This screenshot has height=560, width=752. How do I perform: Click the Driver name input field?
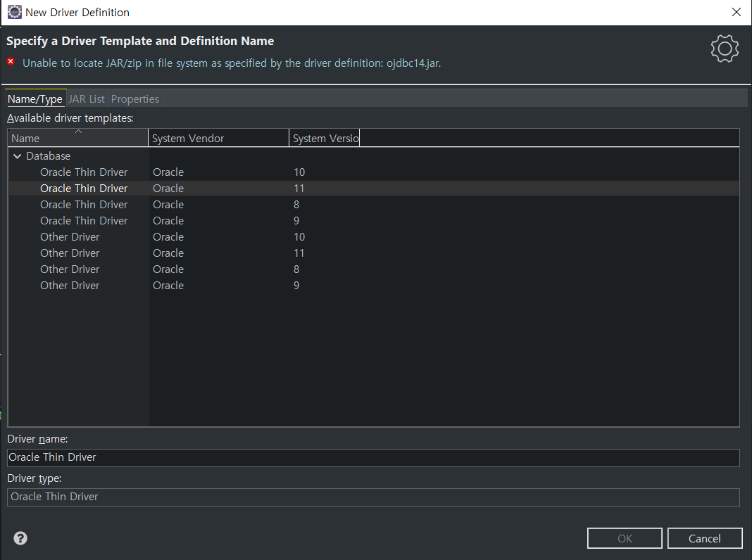tap(374, 457)
